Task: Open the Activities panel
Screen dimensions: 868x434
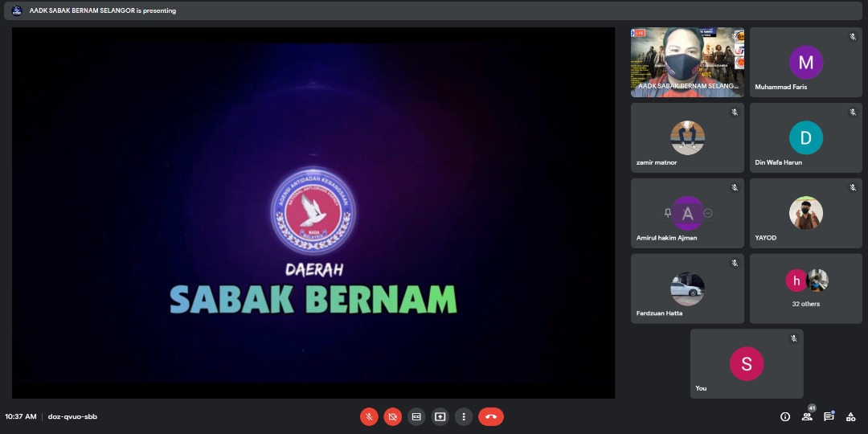Action: pyautogui.click(x=850, y=417)
